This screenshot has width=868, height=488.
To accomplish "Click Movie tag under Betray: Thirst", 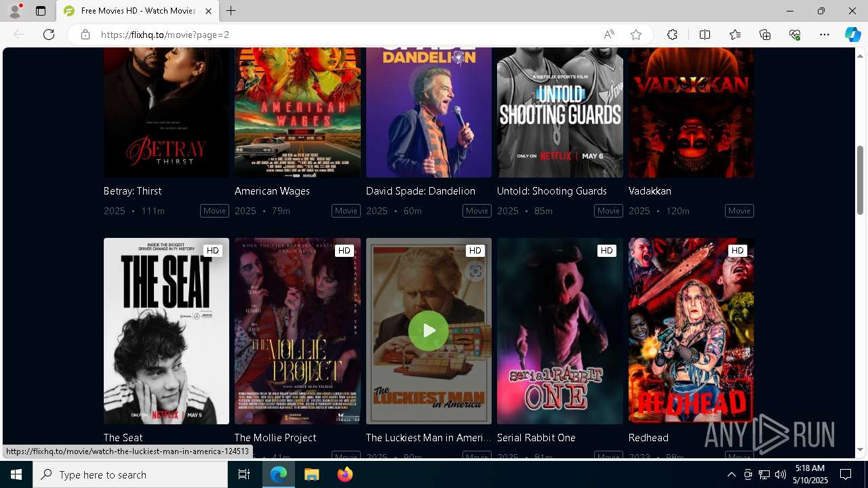I will coord(214,211).
